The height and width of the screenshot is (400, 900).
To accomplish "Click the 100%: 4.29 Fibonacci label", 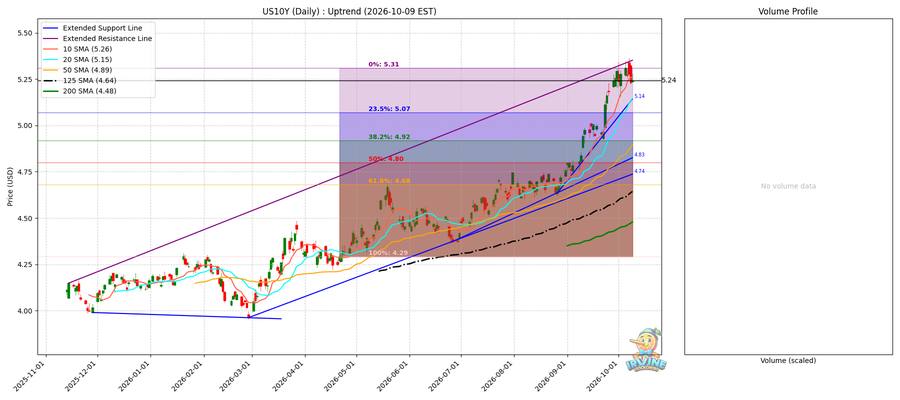I will pos(388,253).
